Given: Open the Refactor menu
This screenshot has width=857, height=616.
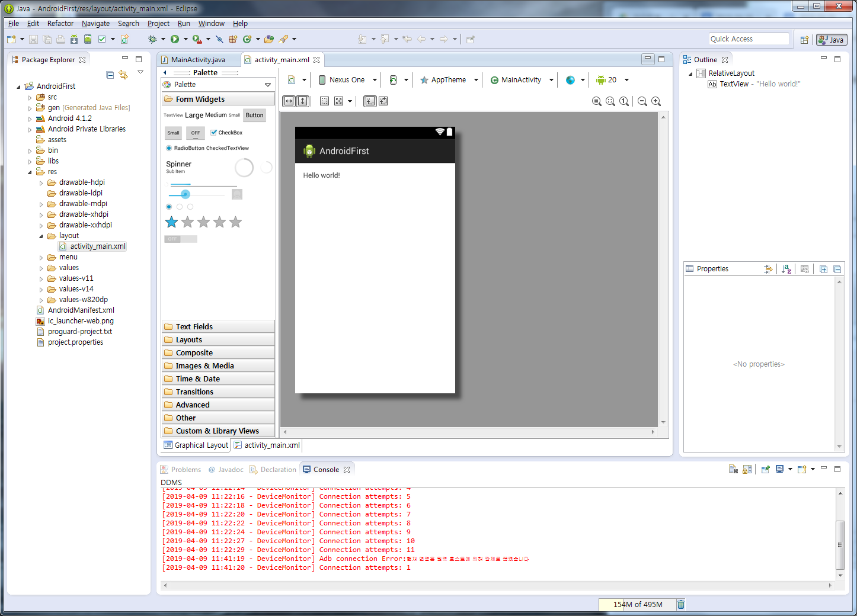Looking at the screenshot, I should 60,24.
